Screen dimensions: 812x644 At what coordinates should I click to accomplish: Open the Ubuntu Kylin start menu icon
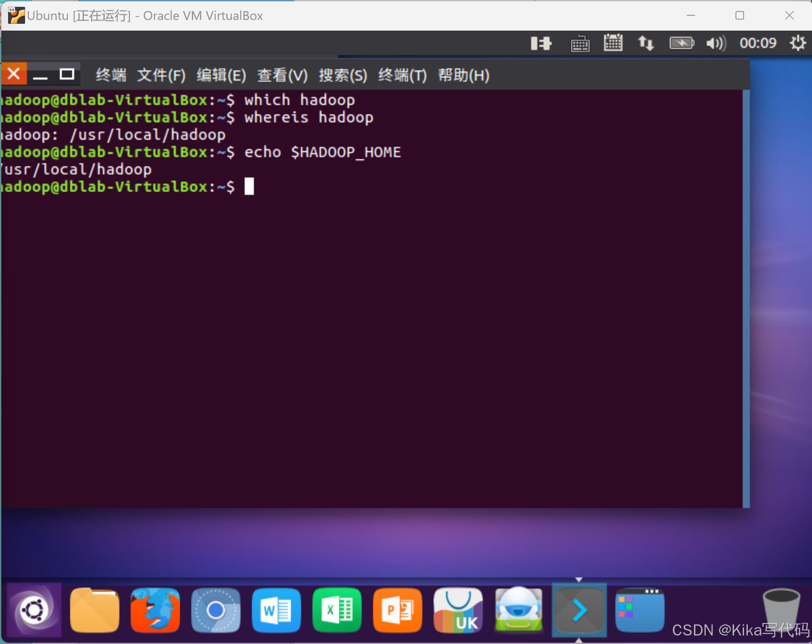34,610
